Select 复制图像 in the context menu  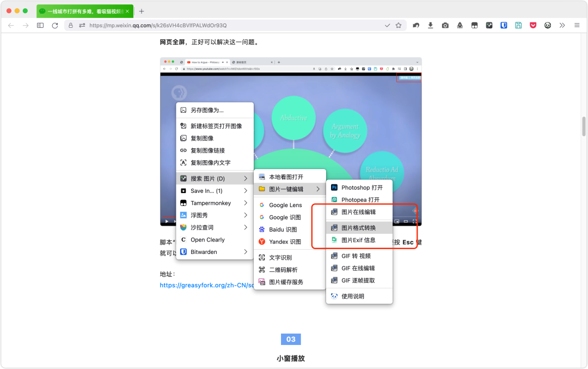215,138
